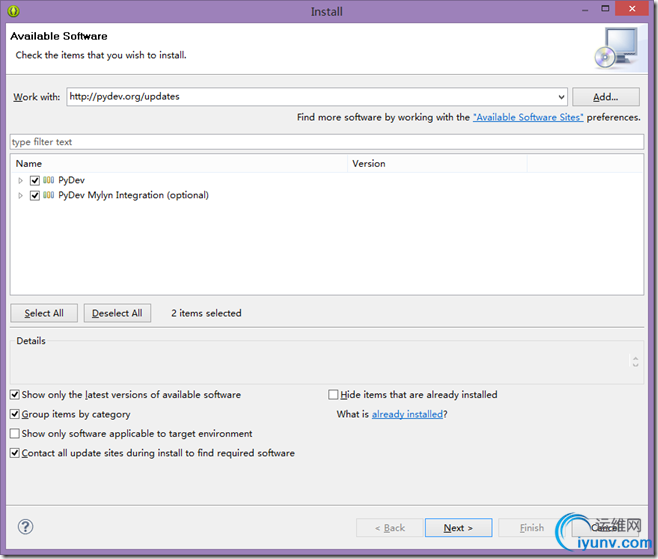Click the PyDev category icon
The width and height of the screenshot is (658, 559).
49,180
